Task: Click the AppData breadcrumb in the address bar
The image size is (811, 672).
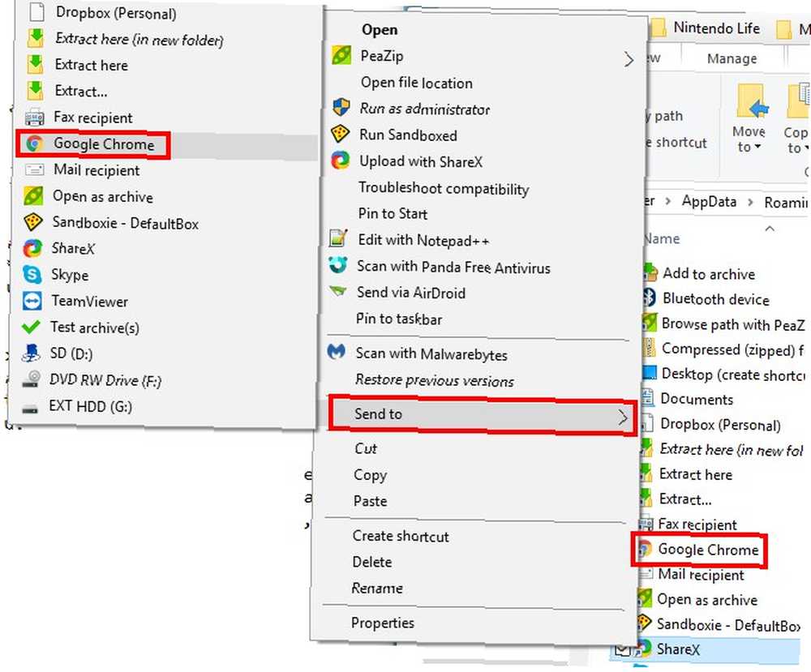Action: pyautogui.click(x=709, y=201)
